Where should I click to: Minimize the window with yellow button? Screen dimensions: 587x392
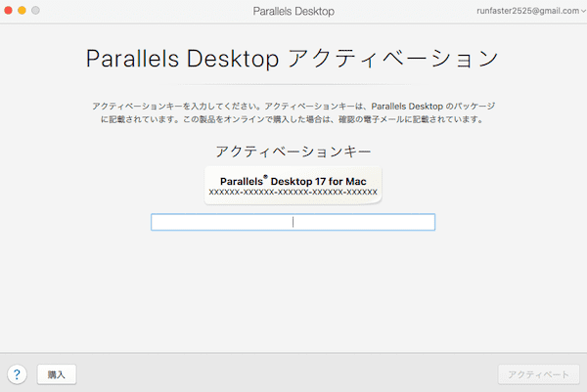pos(23,11)
